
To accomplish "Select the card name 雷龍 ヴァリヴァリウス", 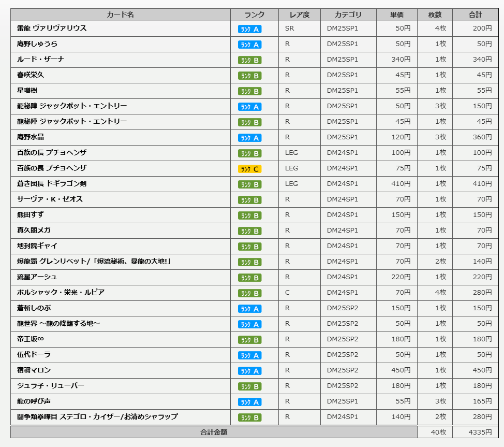I will point(52,28).
